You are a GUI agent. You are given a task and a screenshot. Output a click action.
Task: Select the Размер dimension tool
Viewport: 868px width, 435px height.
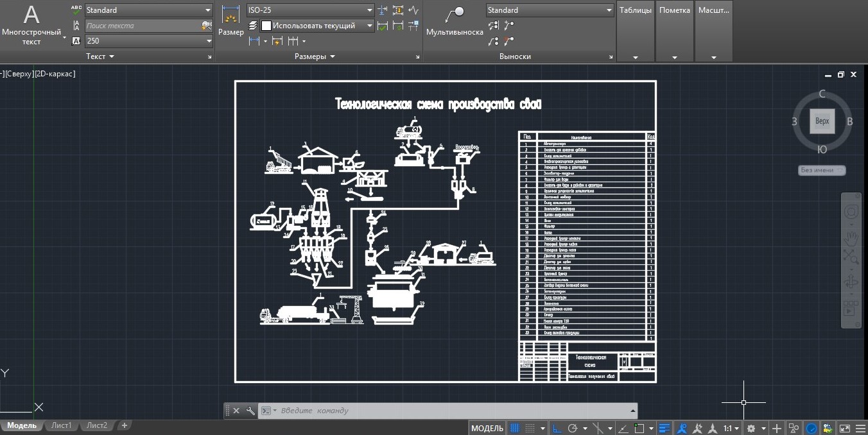pyautogui.click(x=230, y=21)
